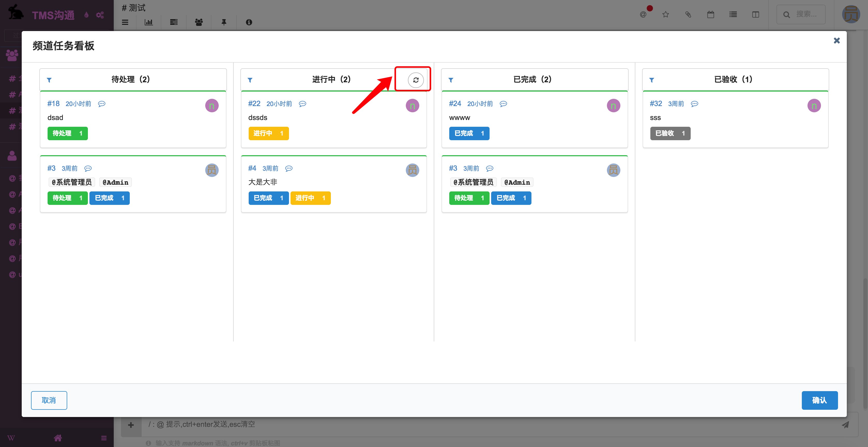Click the send paper-plane icon
This screenshot has width=868, height=447.
(x=846, y=425)
